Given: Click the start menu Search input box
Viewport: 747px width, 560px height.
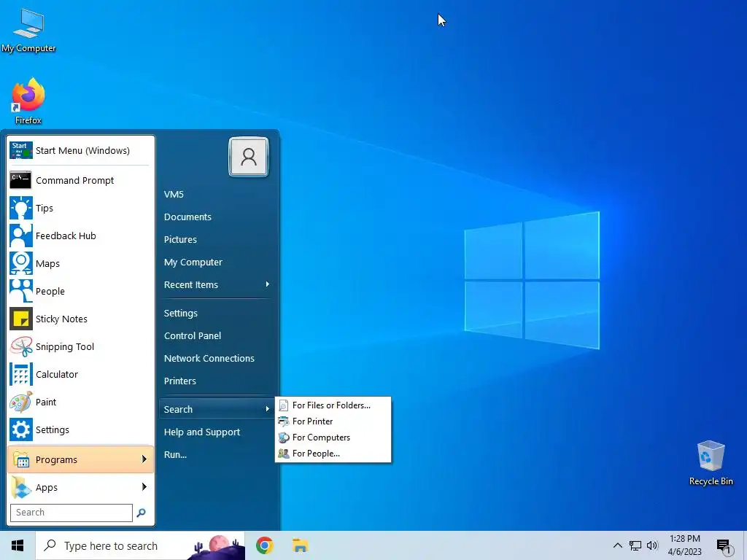Looking at the screenshot, I should [x=71, y=513].
